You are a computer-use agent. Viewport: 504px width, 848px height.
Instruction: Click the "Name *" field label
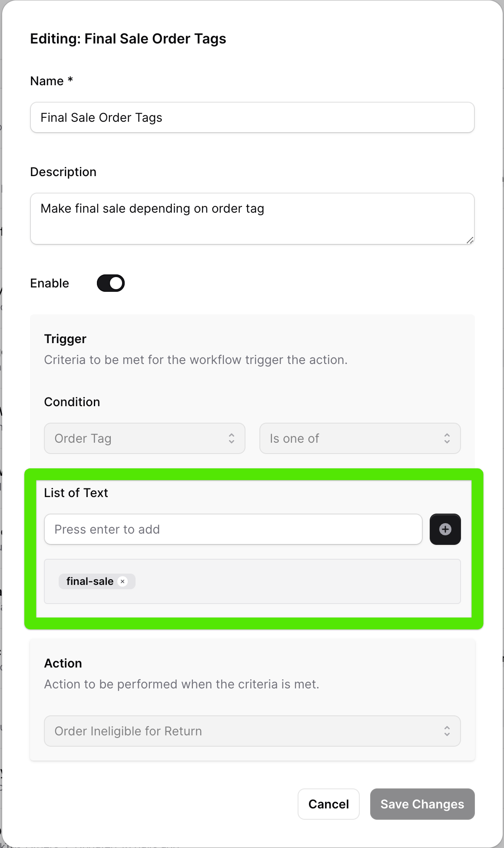[x=51, y=81]
